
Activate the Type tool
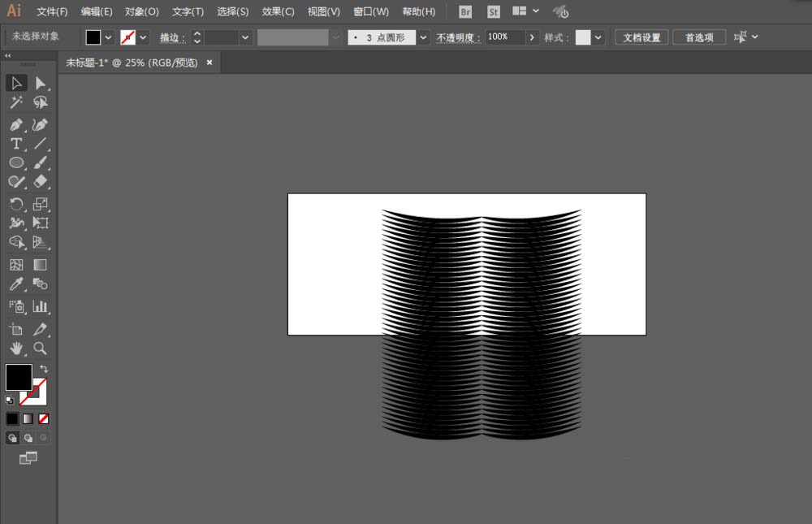(15, 144)
